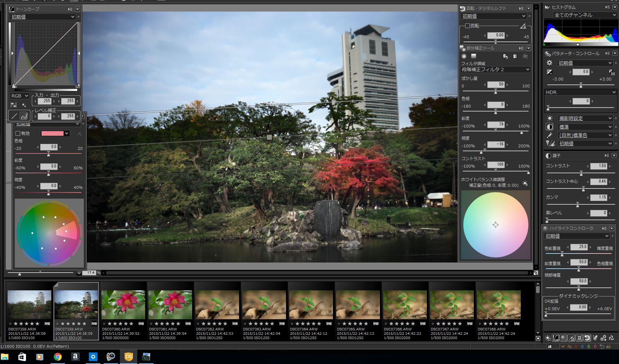Decrease the ぼかし量 value with left arrow
The width and height of the screenshot is (619, 364).
click(485, 84)
